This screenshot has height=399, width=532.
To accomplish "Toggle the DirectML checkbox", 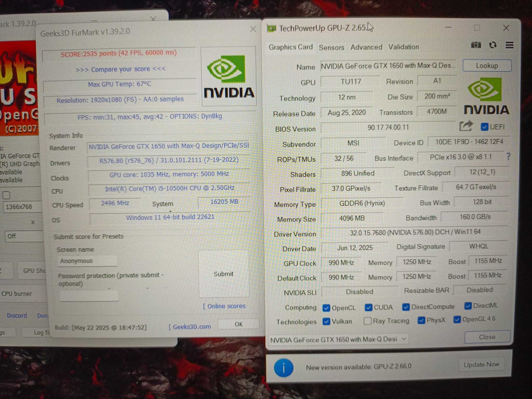I will (468, 306).
